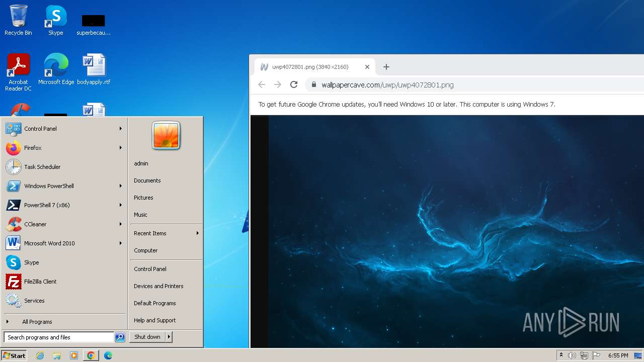Click the user account picture
644x362 pixels.
click(x=166, y=136)
